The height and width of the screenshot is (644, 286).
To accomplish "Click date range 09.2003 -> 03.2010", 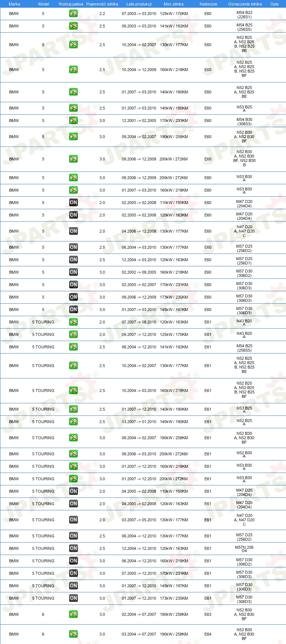I will tap(139, 26).
